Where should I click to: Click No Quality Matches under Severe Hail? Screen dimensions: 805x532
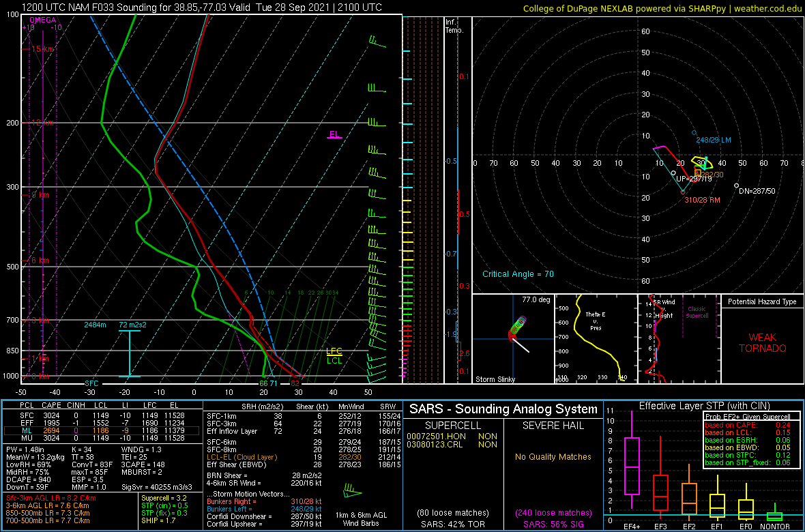pos(553,456)
